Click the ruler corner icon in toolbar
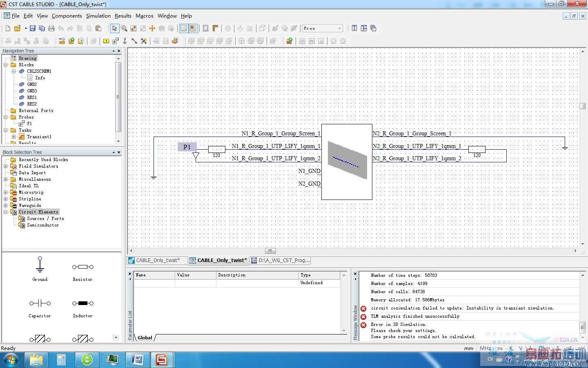Screen dimensions: 588x368 [215, 28]
